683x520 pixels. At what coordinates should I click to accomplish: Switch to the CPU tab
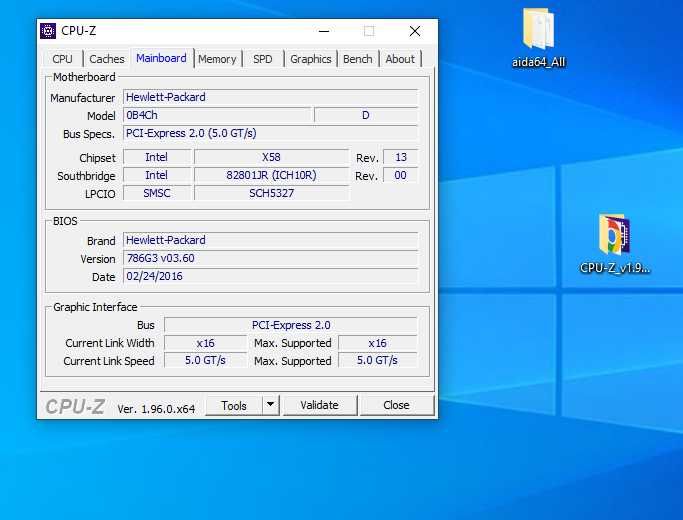pyautogui.click(x=63, y=59)
